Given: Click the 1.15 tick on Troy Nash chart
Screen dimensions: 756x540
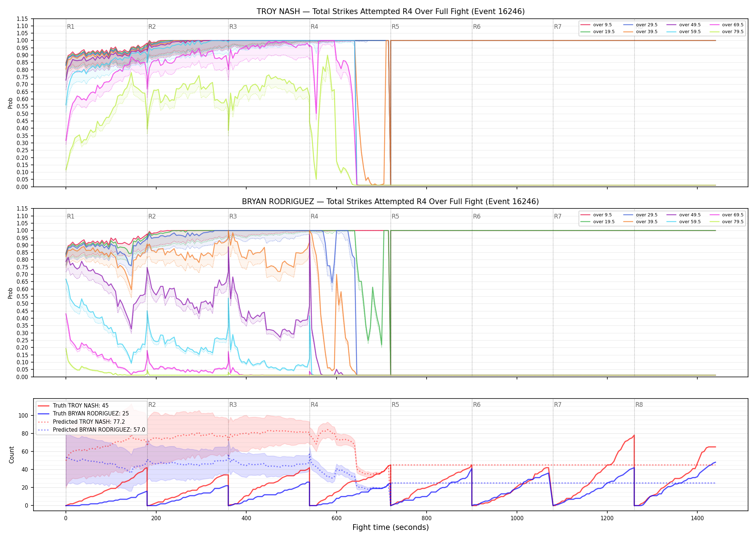Looking at the screenshot, I should pos(22,19).
